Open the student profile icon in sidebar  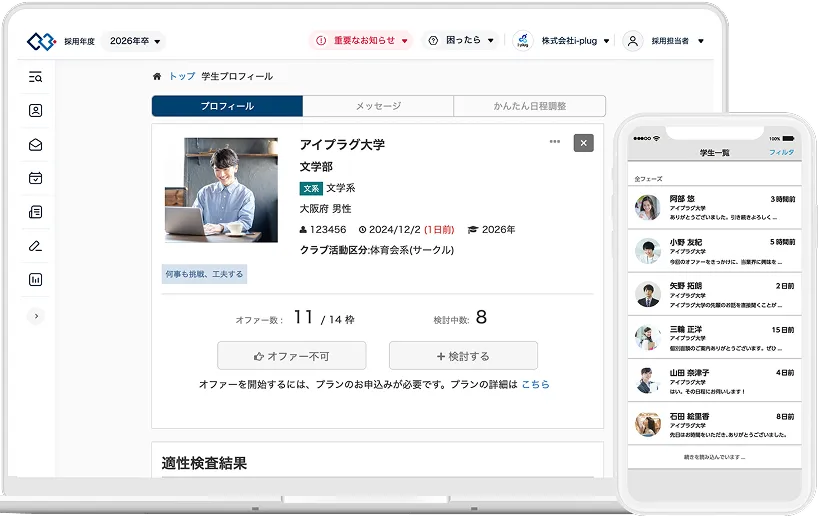36,111
